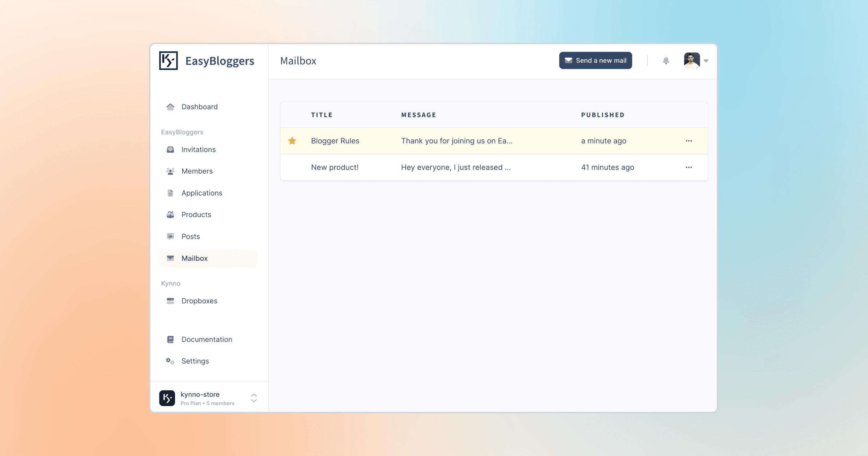Click the Dropboxes server icon
868x456 pixels.
[x=170, y=301]
